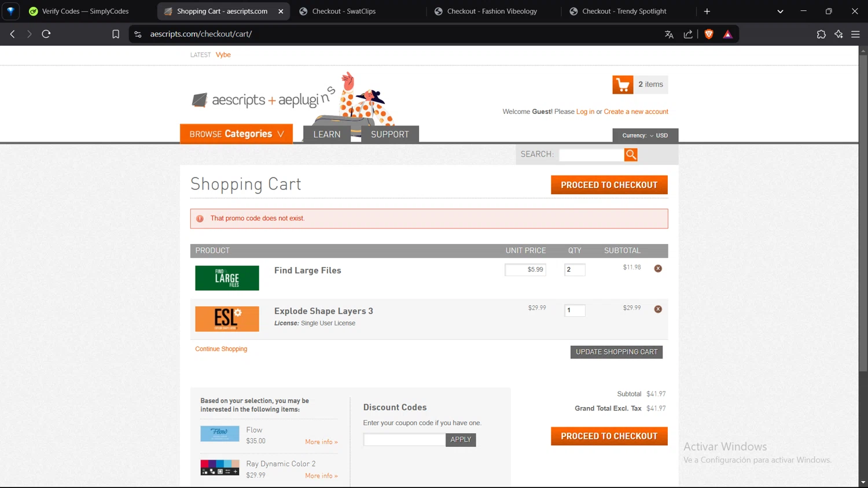Click Create a new account link
Image resolution: width=868 pixels, height=488 pixels.
(x=636, y=112)
